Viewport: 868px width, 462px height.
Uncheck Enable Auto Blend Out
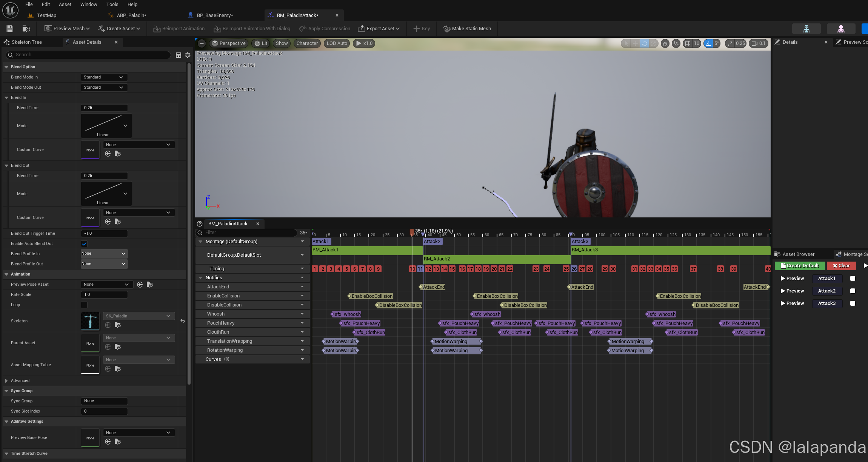(84, 244)
